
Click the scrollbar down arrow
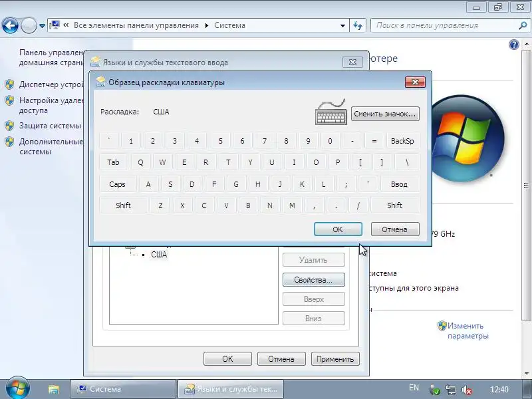[x=526, y=374]
